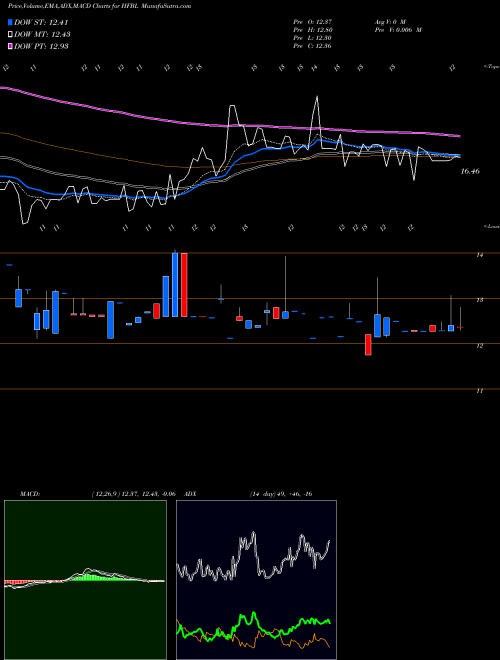500x660 pixels.
Task: Click the 14 price axis label
Action: (x=480, y=255)
